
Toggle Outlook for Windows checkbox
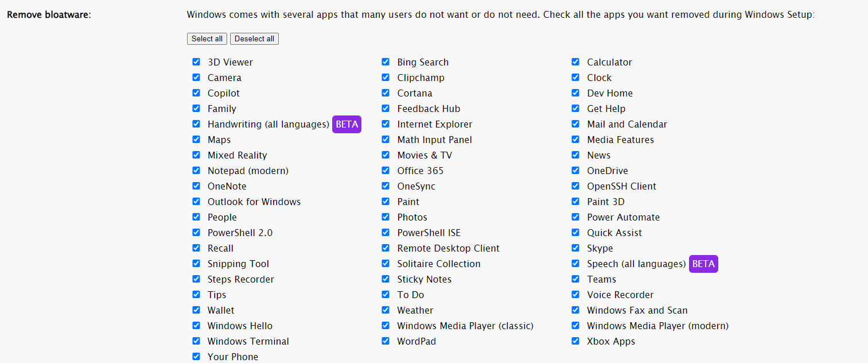[196, 202]
